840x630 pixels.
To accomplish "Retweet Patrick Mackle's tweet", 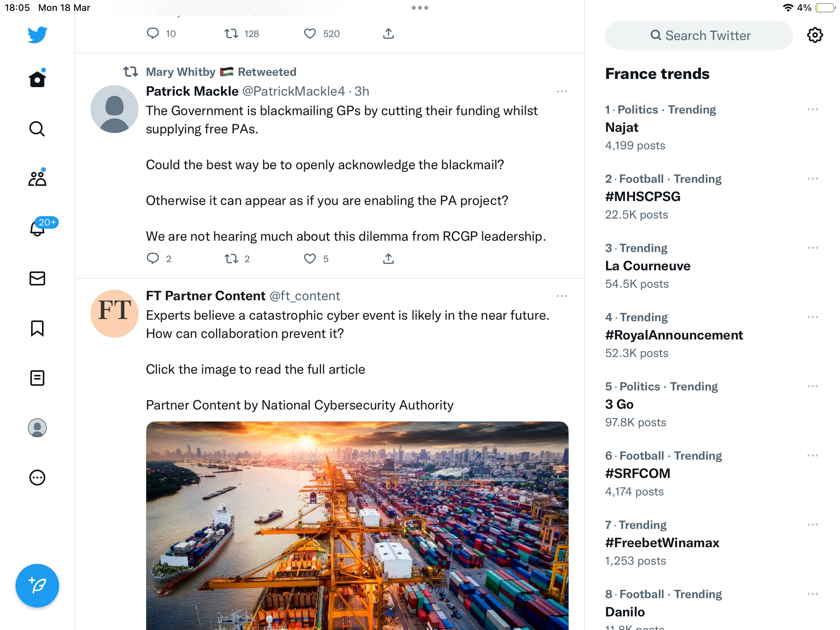I will point(231,259).
